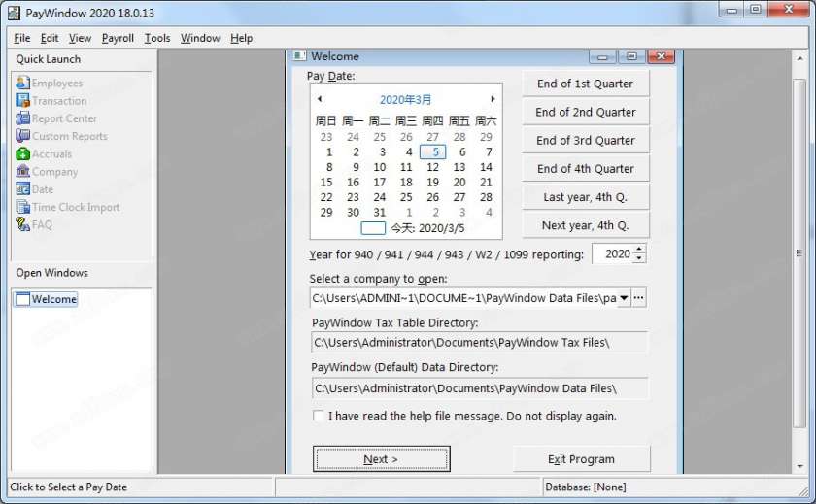This screenshot has height=504, width=816.
Task: Click End of 3rd Quarter button
Action: [x=586, y=141]
